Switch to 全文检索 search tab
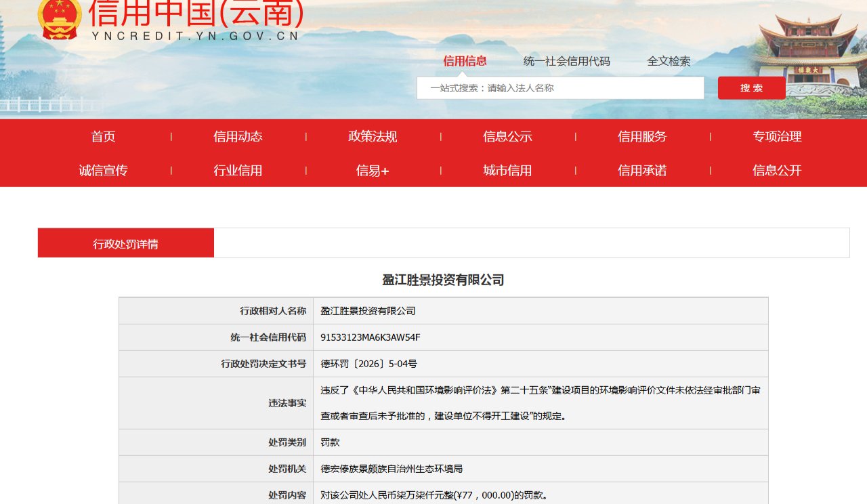Viewport: 867px width, 504px height. (x=669, y=61)
